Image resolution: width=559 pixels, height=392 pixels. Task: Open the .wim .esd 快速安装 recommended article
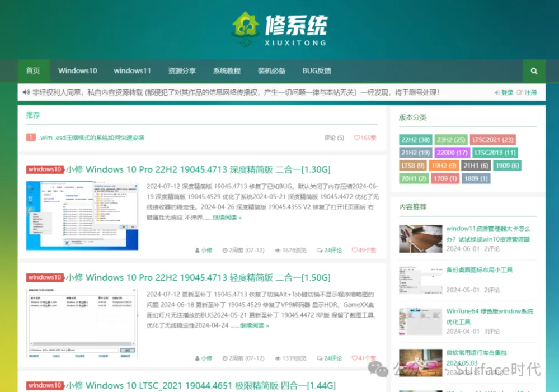click(x=92, y=138)
